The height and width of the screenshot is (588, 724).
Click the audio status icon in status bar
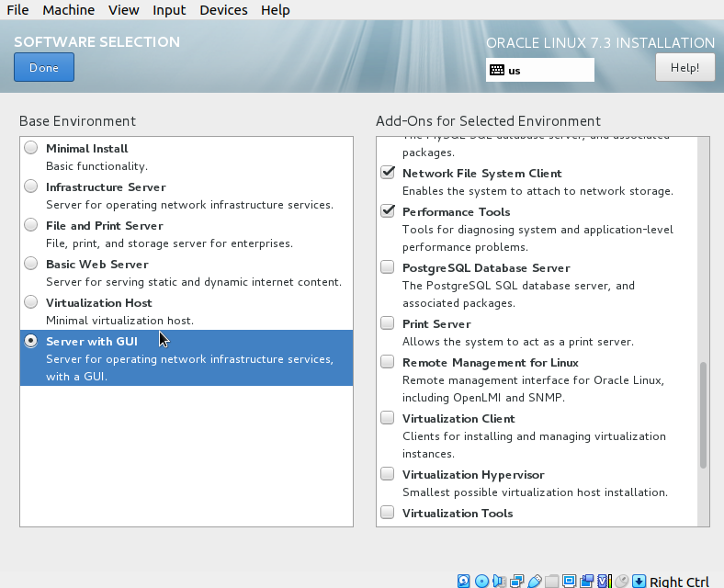click(x=499, y=581)
